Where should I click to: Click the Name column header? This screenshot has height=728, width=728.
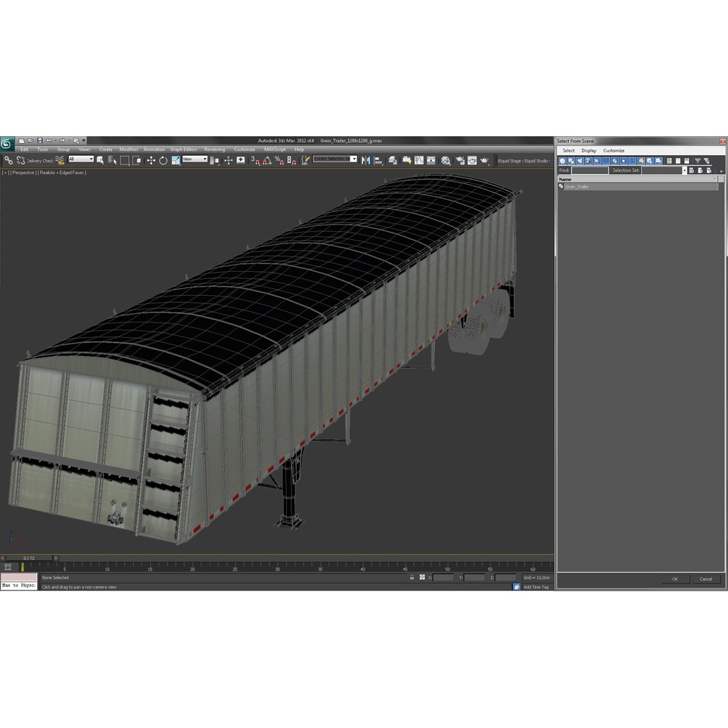(x=637, y=179)
